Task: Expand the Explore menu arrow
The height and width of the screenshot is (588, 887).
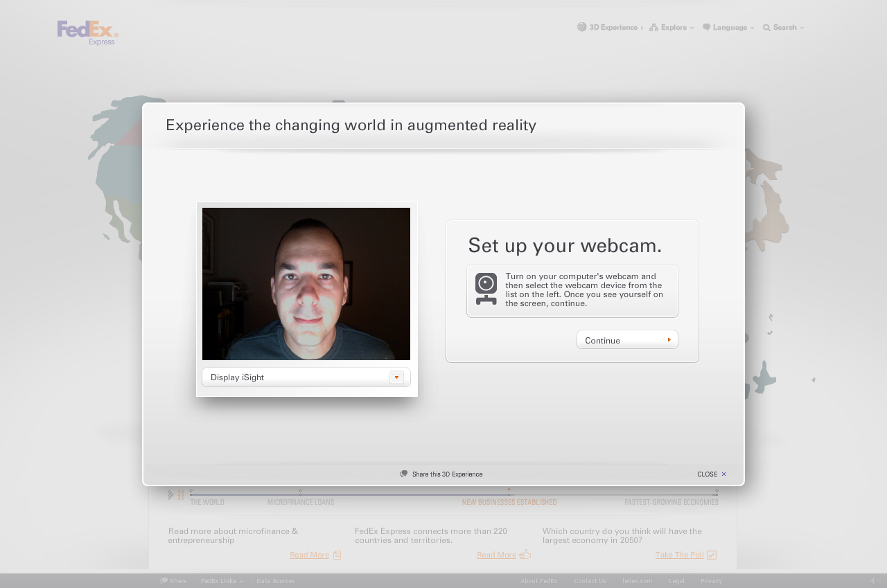Action: pyautogui.click(x=692, y=28)
